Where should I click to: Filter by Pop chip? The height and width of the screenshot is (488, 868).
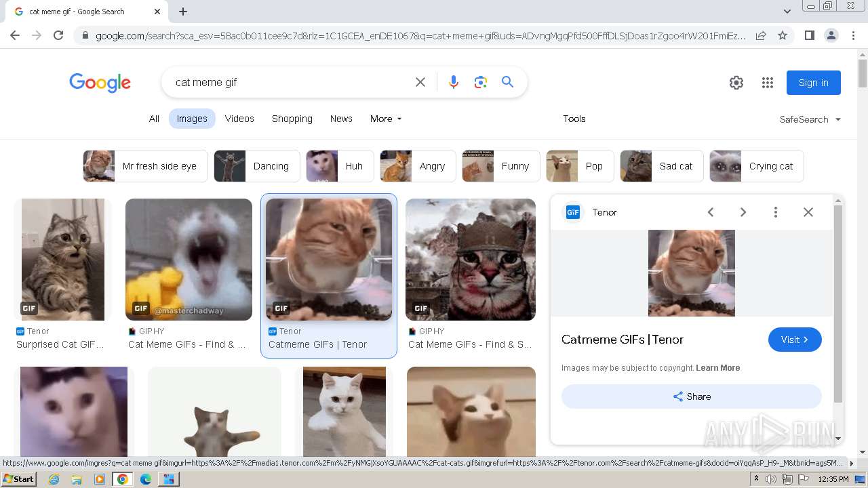point(580,166)
